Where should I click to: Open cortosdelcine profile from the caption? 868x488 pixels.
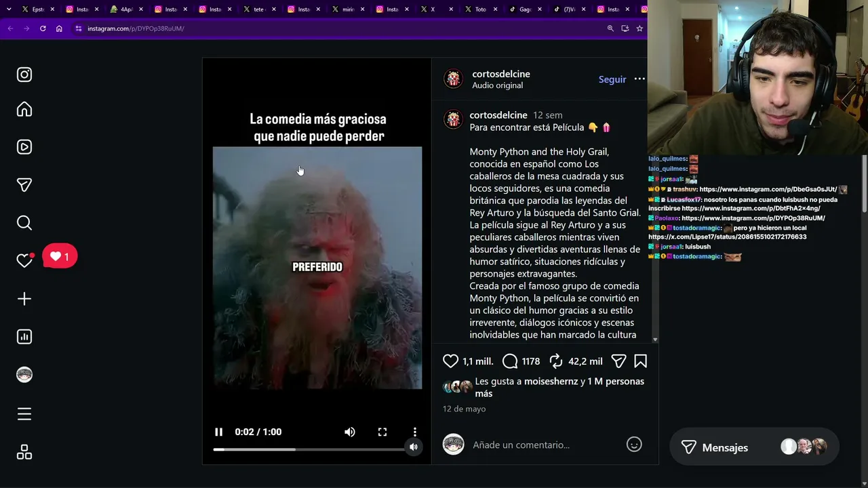[x=498, y=115]
